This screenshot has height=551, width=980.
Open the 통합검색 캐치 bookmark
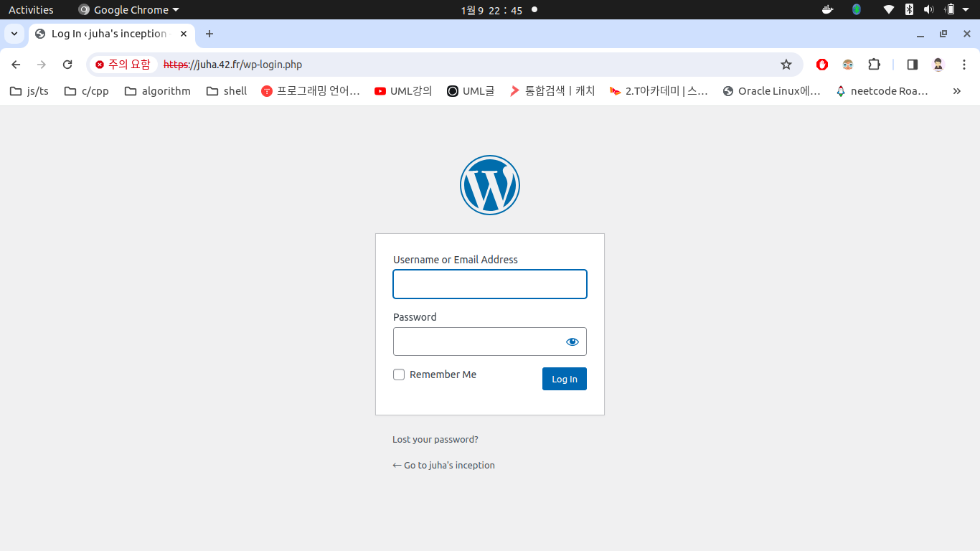tap(552, 91)
